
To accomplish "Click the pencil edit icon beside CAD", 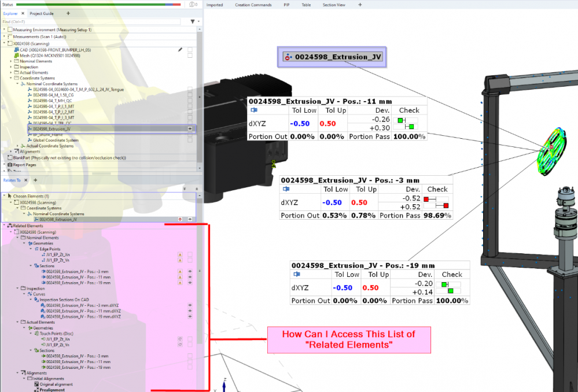I will 180,50.
